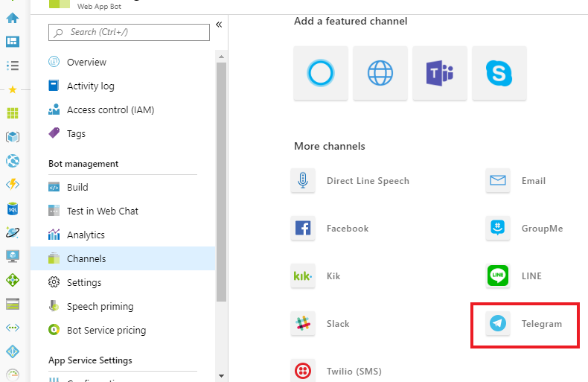Click the Telegram channel label

(542, 324)
